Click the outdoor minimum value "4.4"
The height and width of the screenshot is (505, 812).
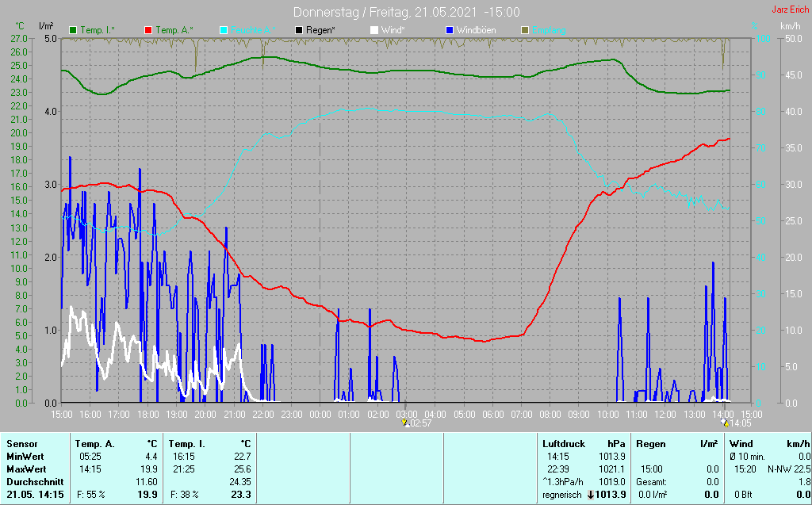[x=151, y=457]
